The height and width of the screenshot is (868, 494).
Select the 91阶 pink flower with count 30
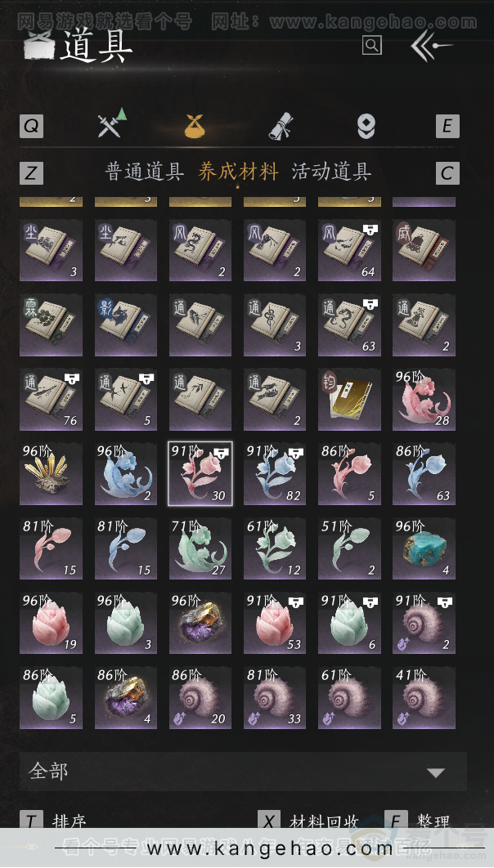pyautogui.click(x=200, y=473)
